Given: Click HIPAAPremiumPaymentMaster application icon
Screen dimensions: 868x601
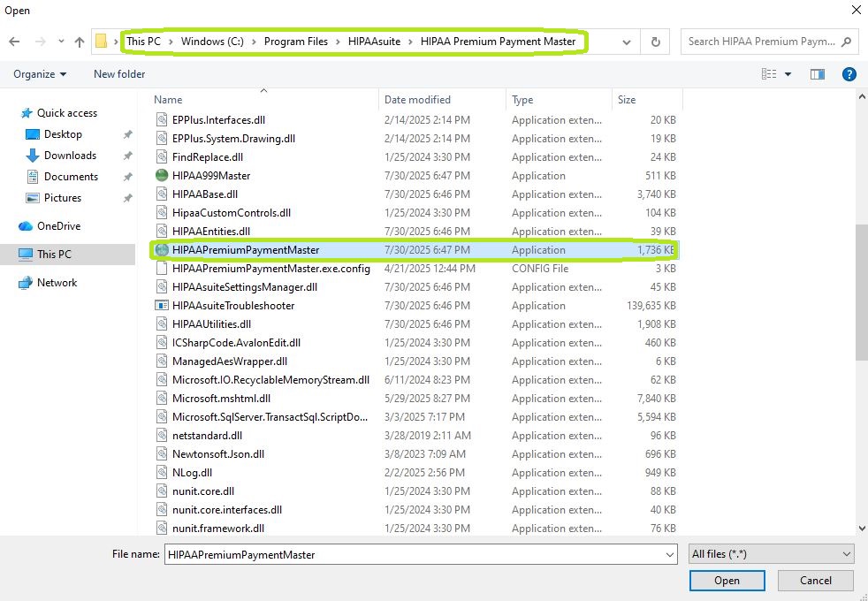Looking at the screenshot, I should [x=162, y=249].
